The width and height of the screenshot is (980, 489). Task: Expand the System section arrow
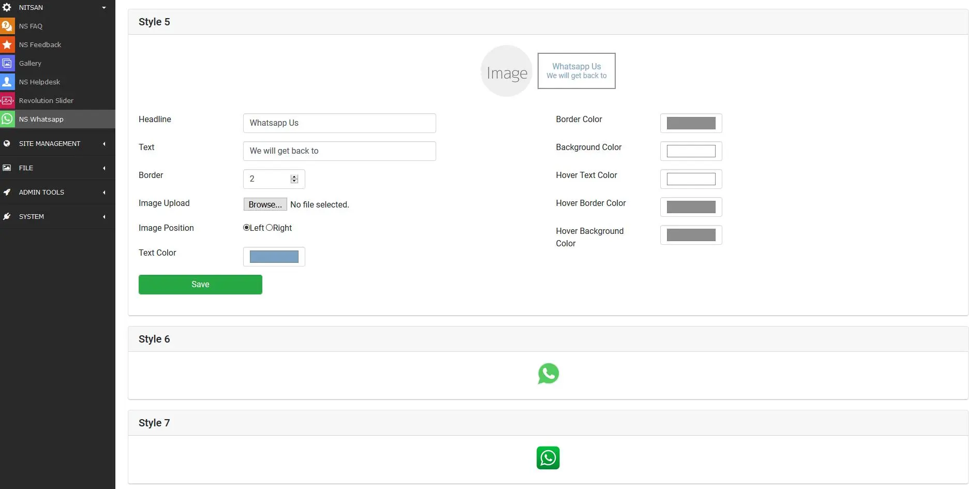pyautogui.click(x=104, y=217)
